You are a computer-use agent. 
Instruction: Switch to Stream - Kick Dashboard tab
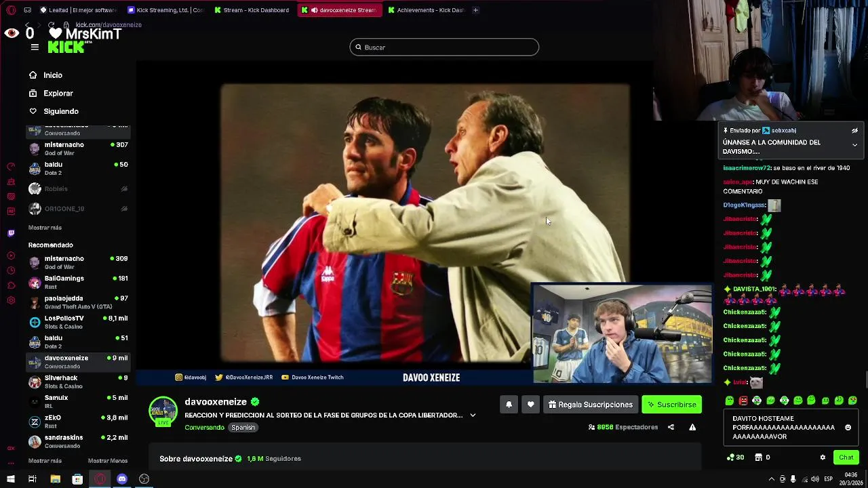coord(252,10)
